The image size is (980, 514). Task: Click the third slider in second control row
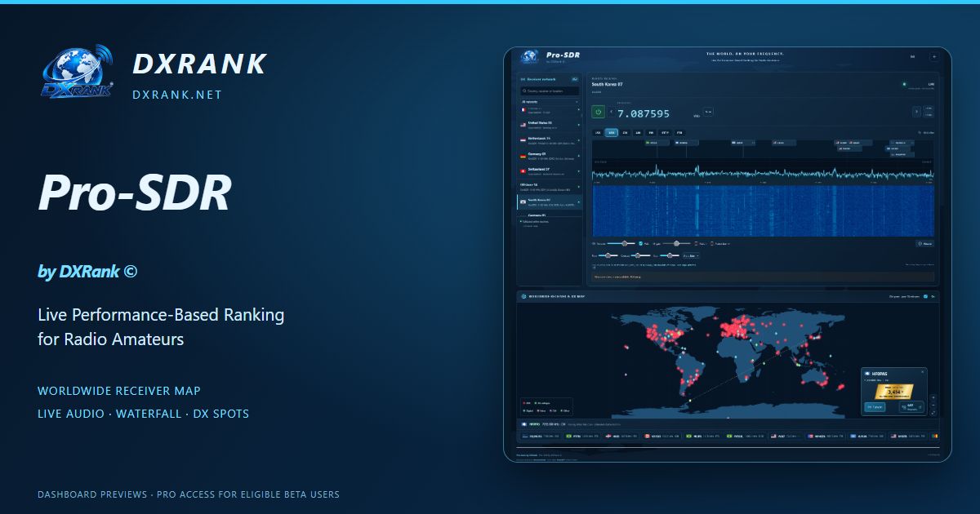670,255
